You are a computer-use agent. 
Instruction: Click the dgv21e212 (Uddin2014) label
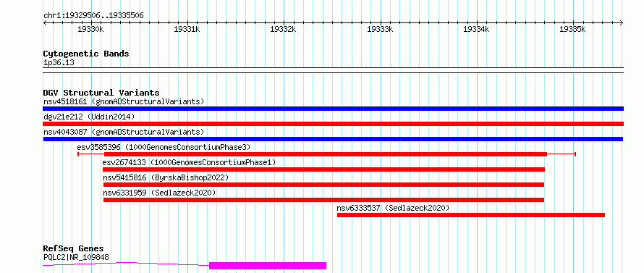[89, 117]
